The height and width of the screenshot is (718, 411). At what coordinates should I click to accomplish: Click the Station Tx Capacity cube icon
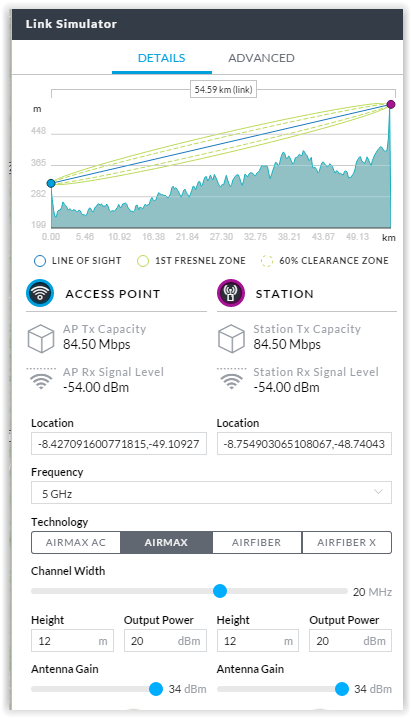(x=232, y=339)
